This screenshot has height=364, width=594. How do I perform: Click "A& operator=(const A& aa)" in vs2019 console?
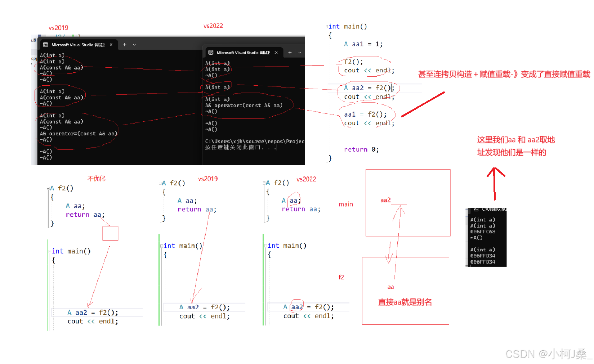pos(79,134)
